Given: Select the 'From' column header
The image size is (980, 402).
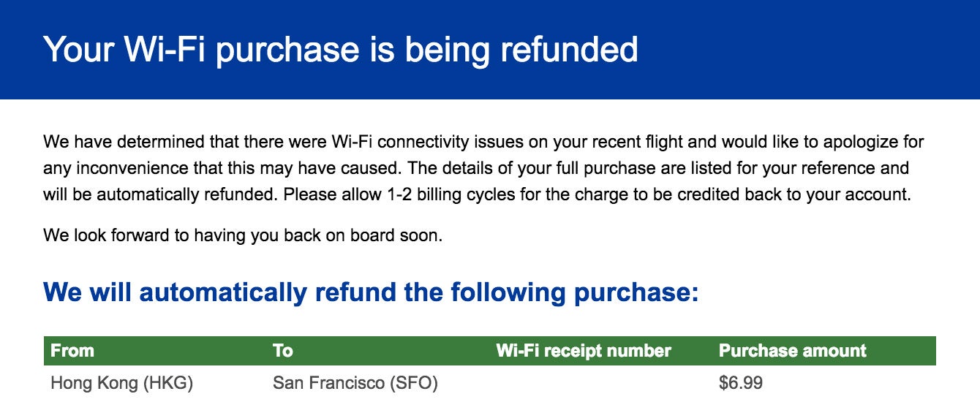Looking at the screenshot, I should pyautogui.click(x=72, y=351).
